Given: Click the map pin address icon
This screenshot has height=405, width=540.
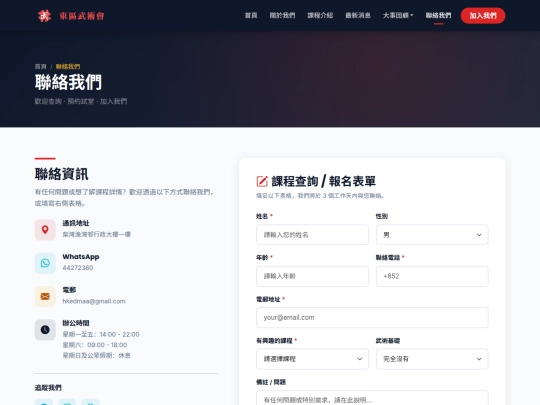Looking at the screenshot, I should tap(45, 230).
